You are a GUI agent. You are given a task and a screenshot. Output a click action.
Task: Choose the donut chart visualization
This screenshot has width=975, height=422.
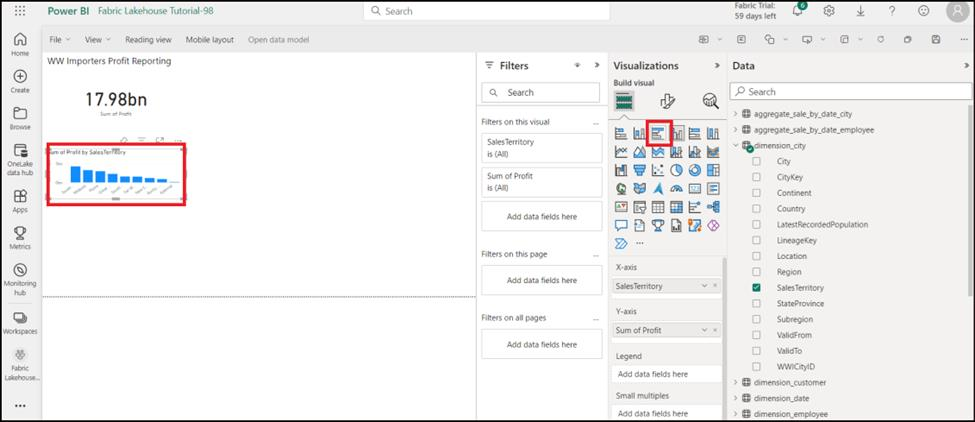tap(695, 170)
